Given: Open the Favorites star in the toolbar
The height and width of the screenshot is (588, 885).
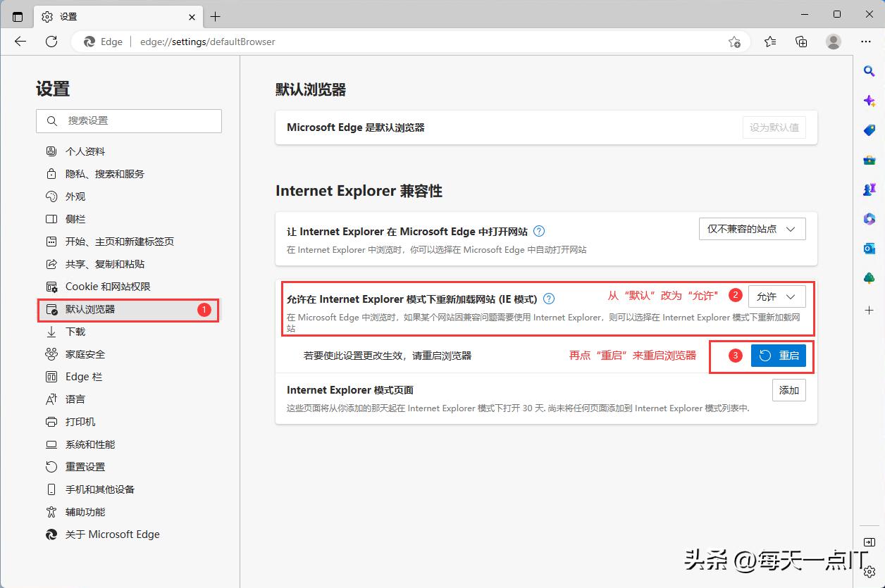Looking at the screenshot, I should pyautogui.click(x=769, y=42).
